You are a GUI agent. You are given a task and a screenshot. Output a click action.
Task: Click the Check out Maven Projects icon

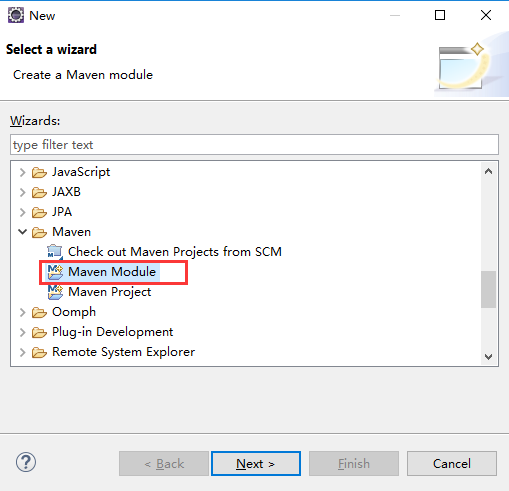55,252
